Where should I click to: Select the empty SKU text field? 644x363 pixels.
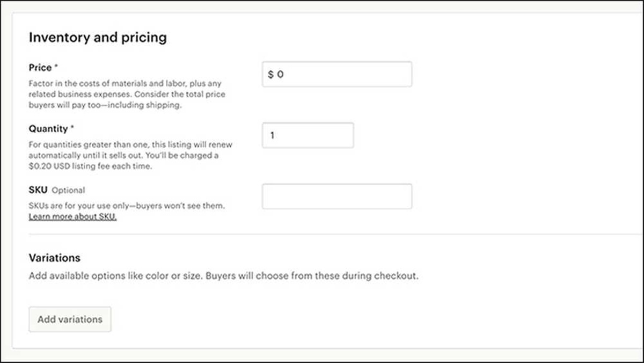(336, 197)
